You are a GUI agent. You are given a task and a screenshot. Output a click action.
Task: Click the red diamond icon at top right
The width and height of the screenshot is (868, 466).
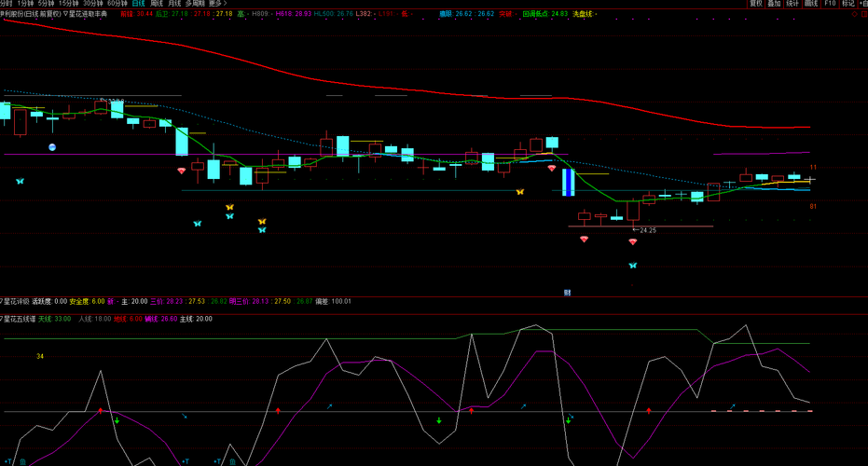click(x=854, y=14)
